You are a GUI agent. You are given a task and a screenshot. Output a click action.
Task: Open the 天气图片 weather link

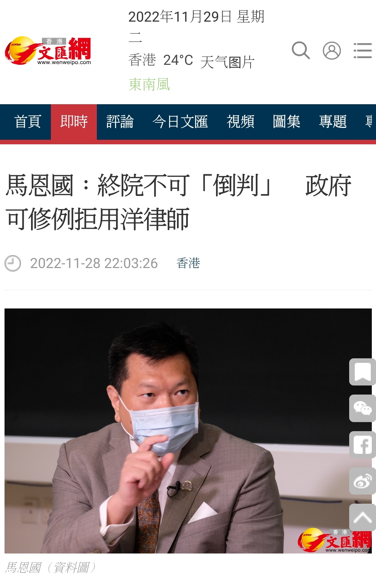tap(228, 62)
